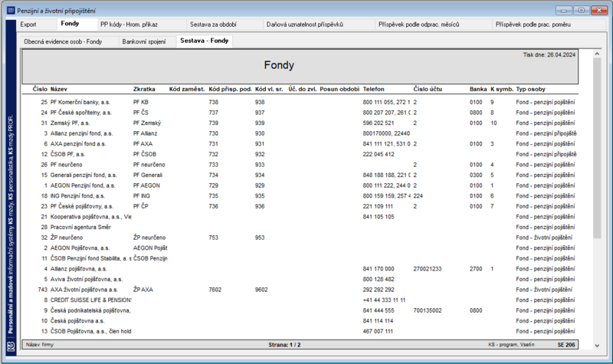Image resolution: width=613 pixels, height=364 pixels.
Task: Go to Příspěvek podle prac. poměru tab
Action: (x=533, y=25)
